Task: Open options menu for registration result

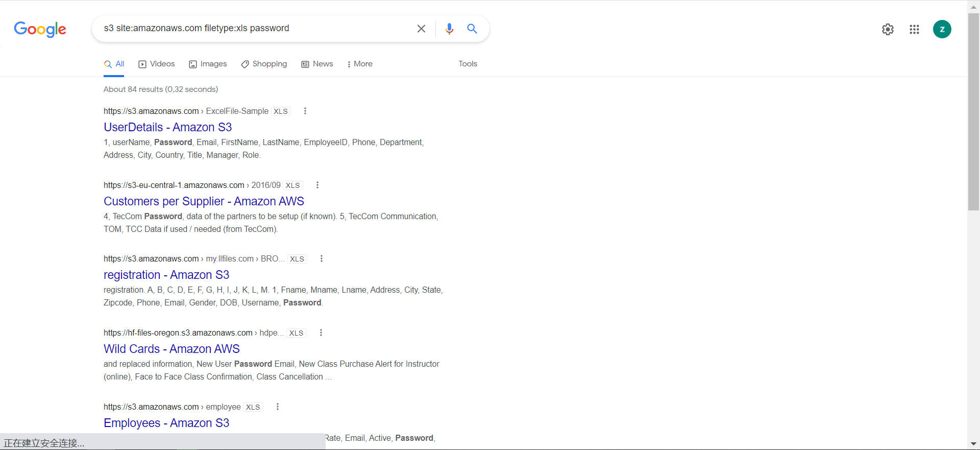Action: (322, 258)
